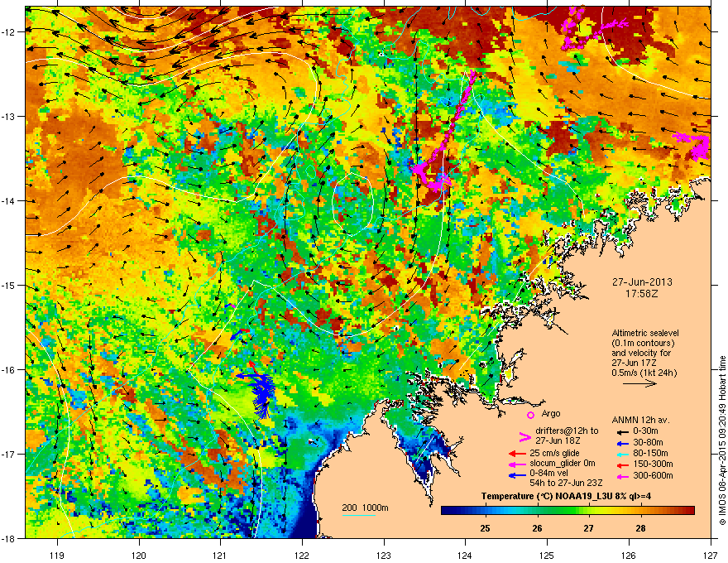Viewport: 728px width, 563px height.
Task: Click the latitude axis label -16
Action: [x=9, y=370]
